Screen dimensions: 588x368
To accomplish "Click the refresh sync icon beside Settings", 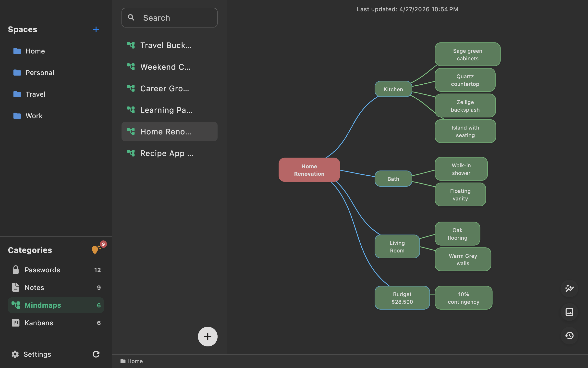I will [96, 354].
